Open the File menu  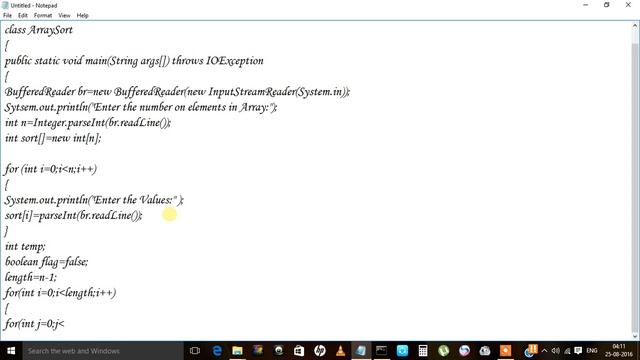click(7, 16)
